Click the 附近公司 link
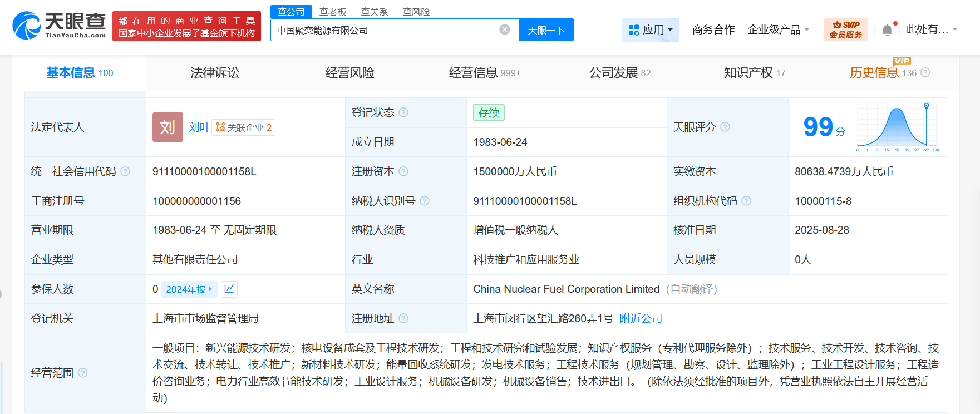 click(x=641, y=318)
